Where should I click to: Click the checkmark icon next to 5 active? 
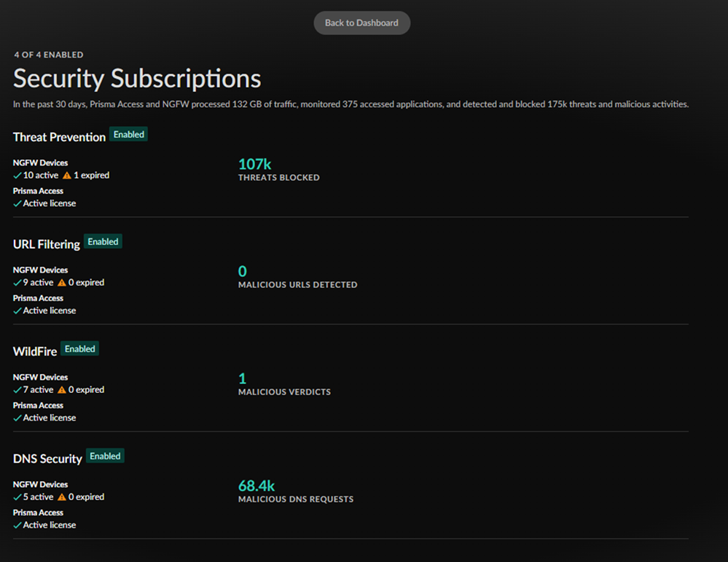tap(17, 497)
